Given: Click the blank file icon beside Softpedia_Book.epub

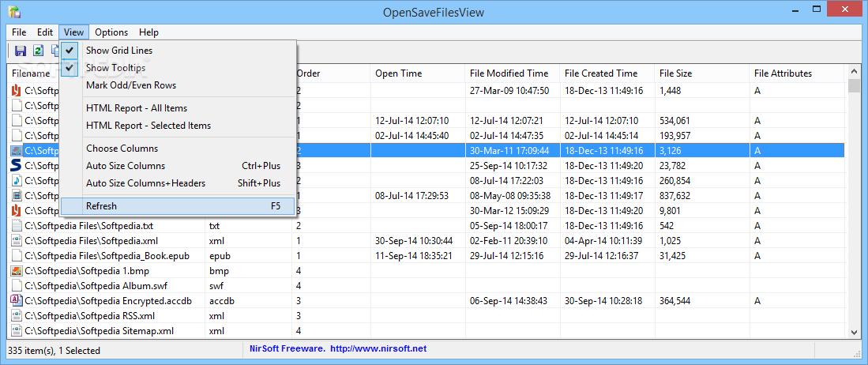Looking at the screenshot, I should coord(16,255).
